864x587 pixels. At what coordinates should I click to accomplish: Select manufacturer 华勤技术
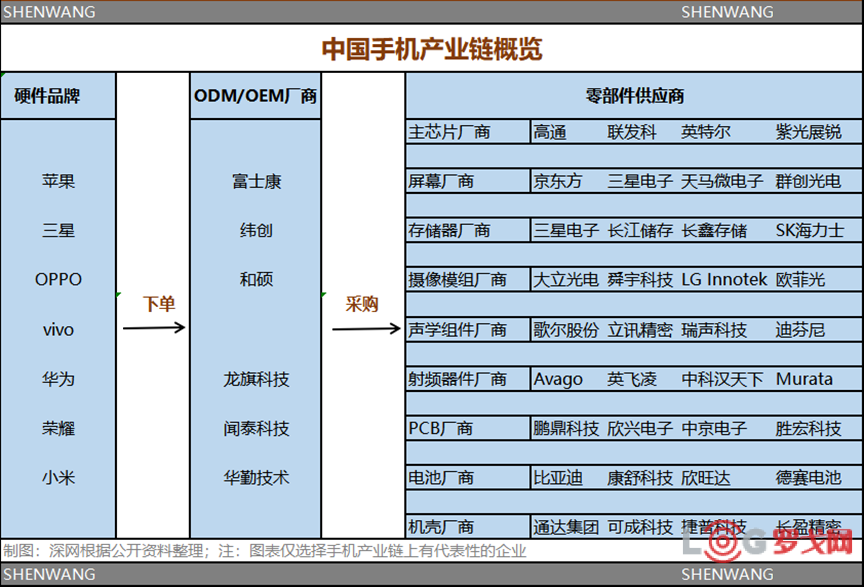click(x=256, y=477)
